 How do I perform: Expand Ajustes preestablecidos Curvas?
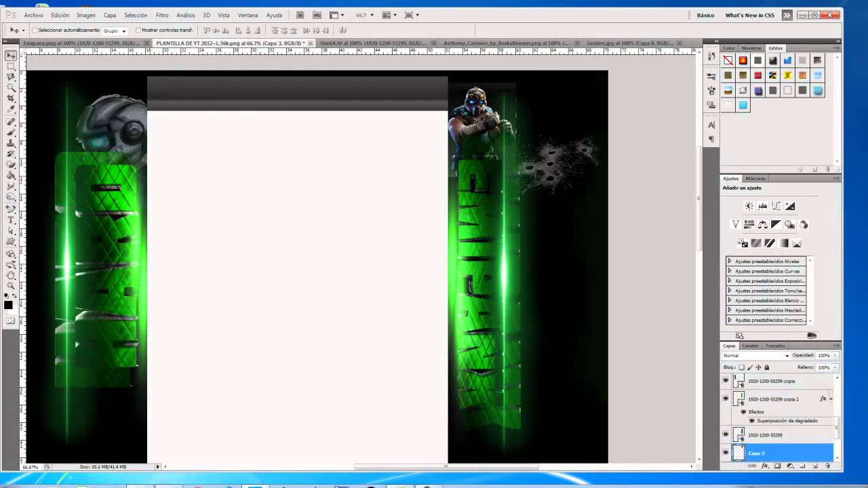click(730, 270)
